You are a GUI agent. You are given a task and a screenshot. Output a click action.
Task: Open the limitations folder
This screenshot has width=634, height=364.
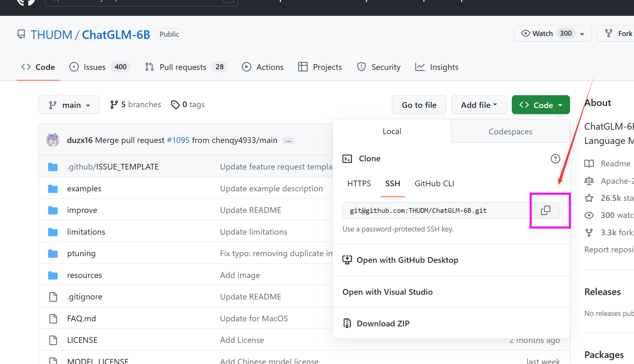(x=86, y=232)
